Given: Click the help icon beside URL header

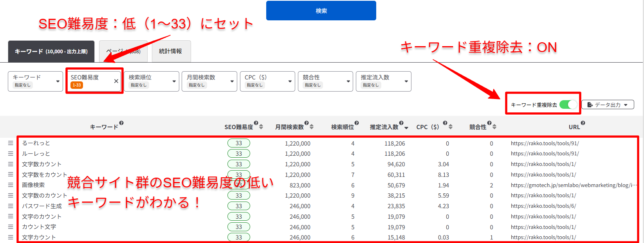Looking at the screenshot, I should pos(583,123).
